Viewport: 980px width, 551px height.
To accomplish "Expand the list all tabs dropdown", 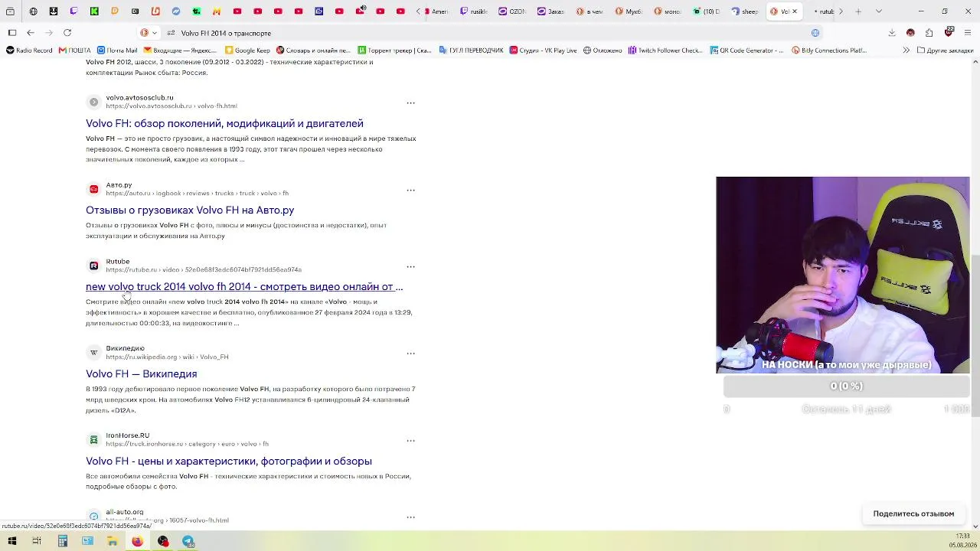I will pos(878,11).
